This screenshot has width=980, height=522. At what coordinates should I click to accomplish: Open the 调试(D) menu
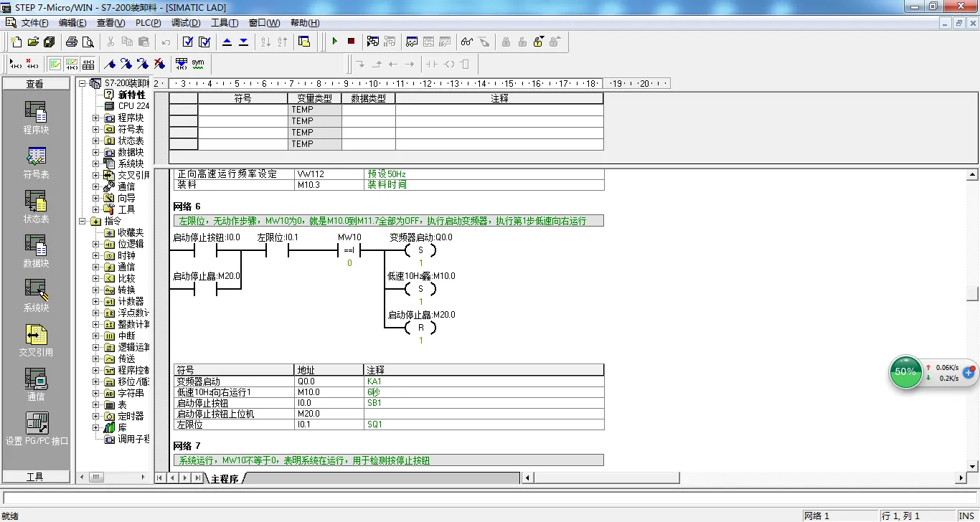186,23
